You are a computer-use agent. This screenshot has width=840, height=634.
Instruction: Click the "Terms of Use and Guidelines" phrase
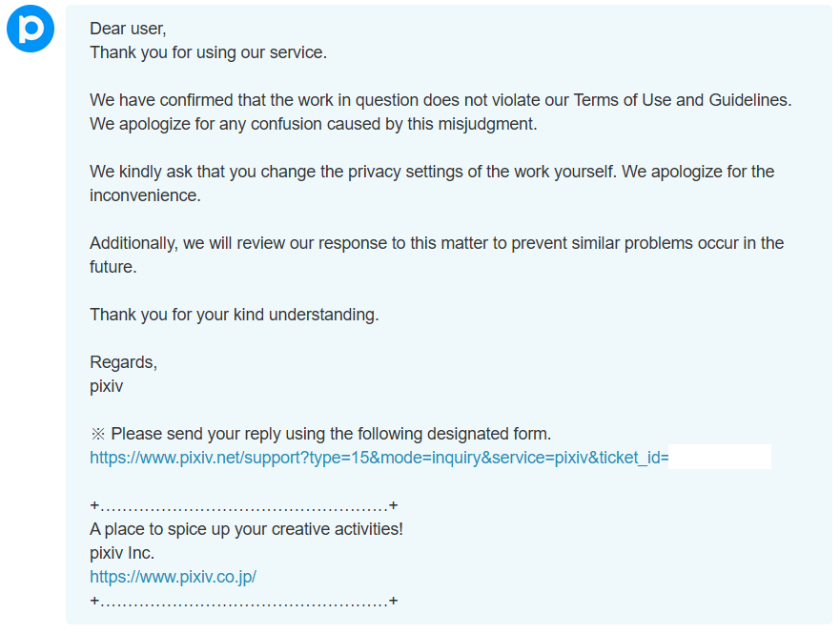[682, 100]
